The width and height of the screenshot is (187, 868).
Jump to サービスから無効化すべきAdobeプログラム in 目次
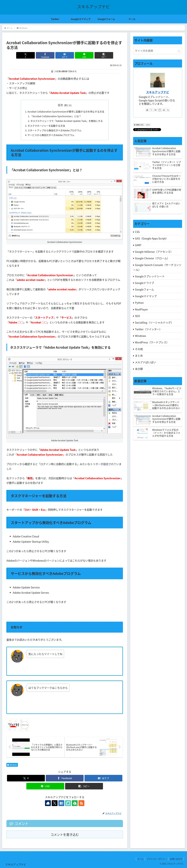coord(51,135)
